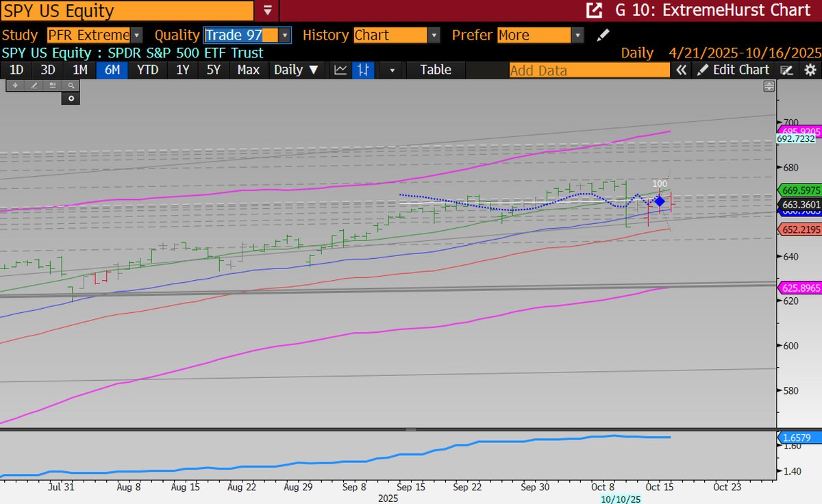Click the y-axis scale stepper icon
This screenshot has height=504, width=822.
(x=769, y=86)
